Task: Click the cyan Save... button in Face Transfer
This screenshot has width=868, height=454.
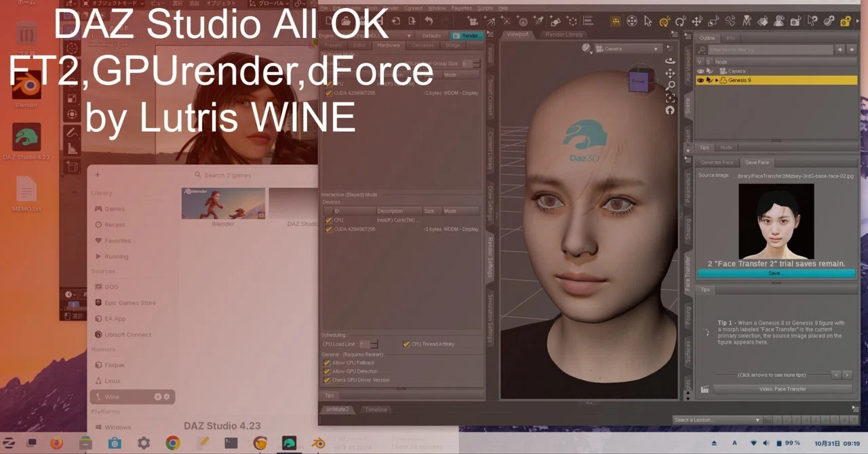Action: (x=776, y=273)
